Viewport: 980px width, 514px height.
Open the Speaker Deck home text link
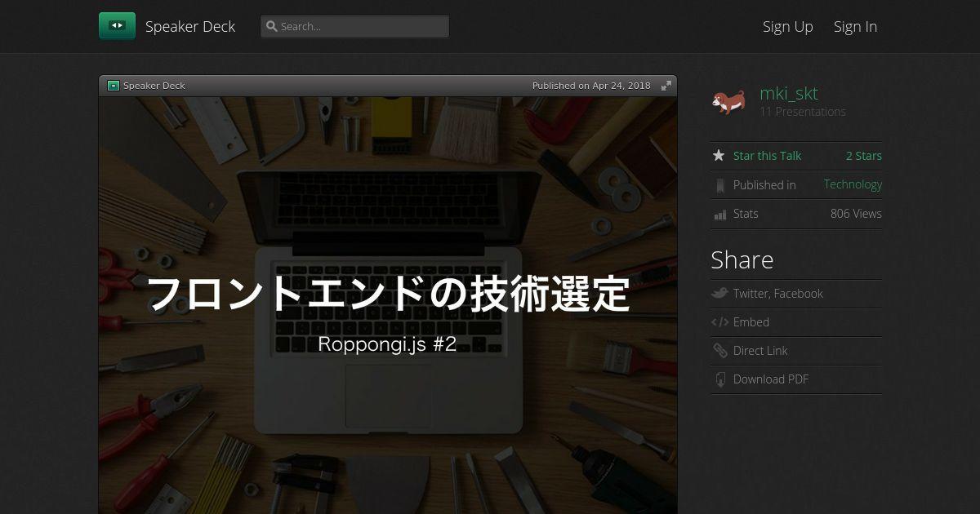coord(190,26)
